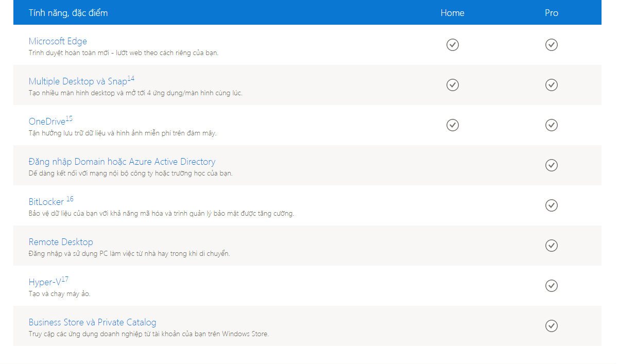The width and height of the screenshot is (618, 364).
Task: Click the Pro checkmark for OneDrive
Action: tap(551, 125)
